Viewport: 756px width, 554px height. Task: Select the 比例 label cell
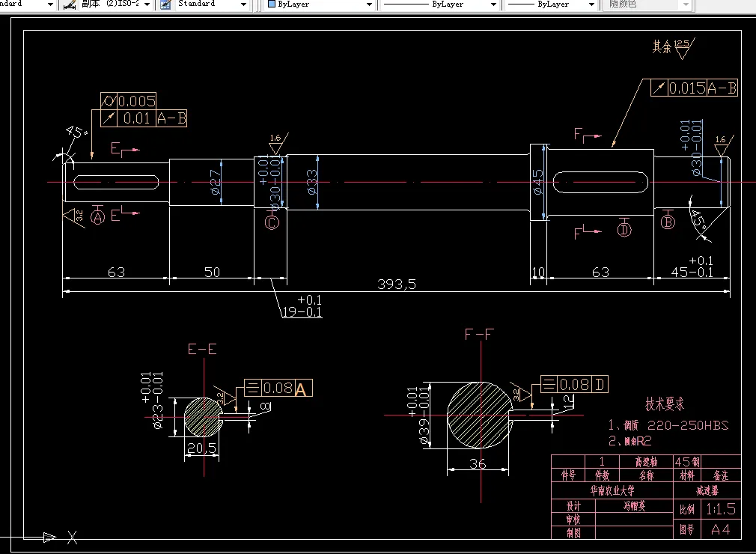(x=687, y=509)
